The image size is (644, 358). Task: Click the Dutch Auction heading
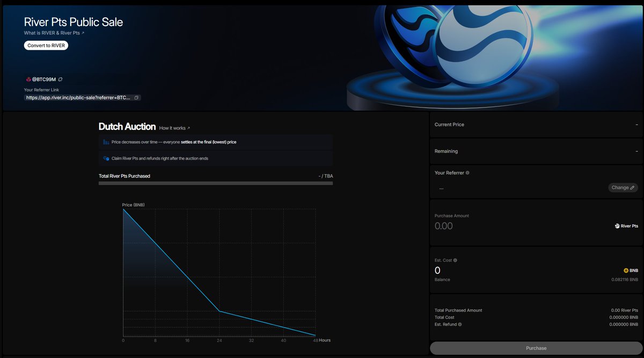pyautogui.click(x=127, y=127)
